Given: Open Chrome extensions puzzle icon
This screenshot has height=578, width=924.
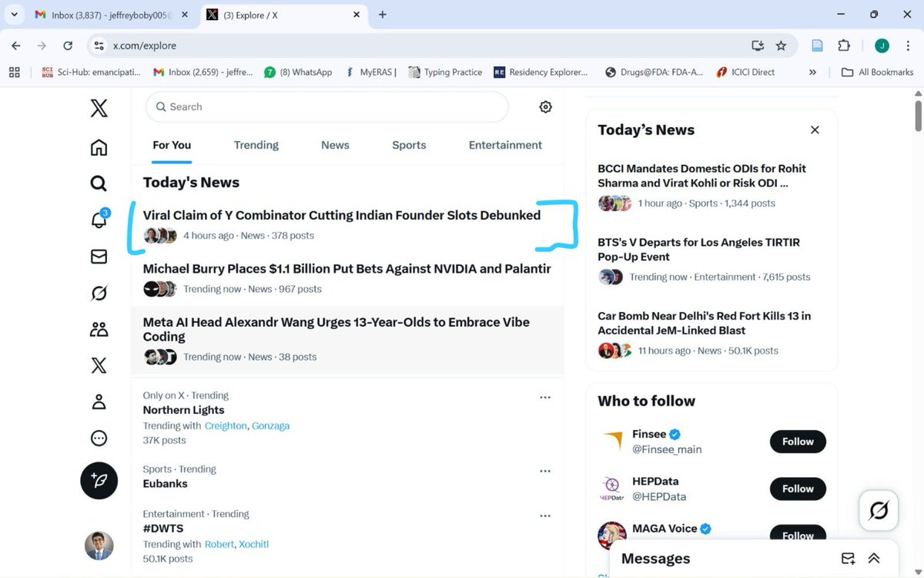Looking at the screenshot, I should pos(844,45).
